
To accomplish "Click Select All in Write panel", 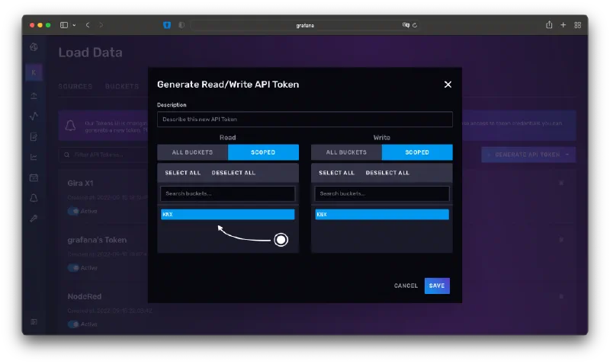I will 336,173.
